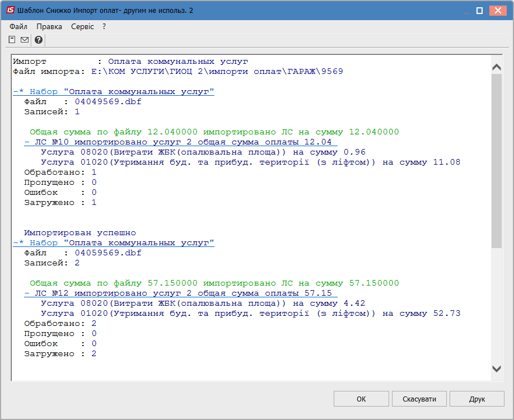
Task: Open the Файл menu
Action: 18,26
